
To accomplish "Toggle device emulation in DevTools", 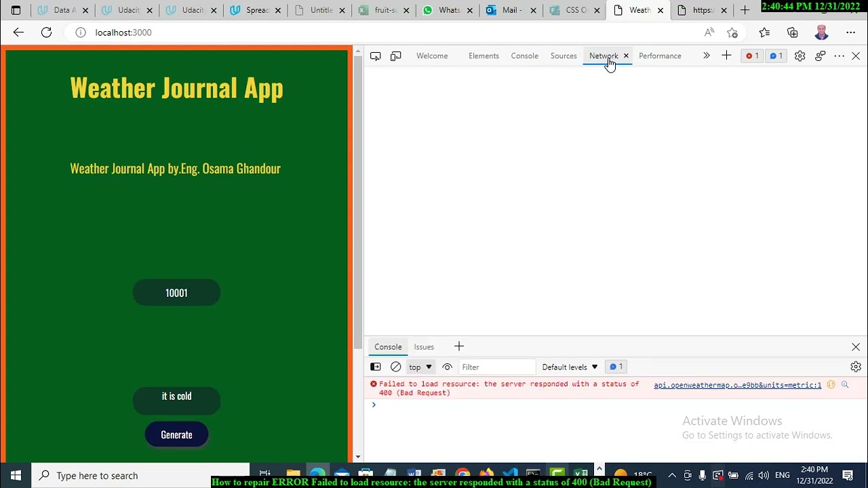I will point(396,56).
